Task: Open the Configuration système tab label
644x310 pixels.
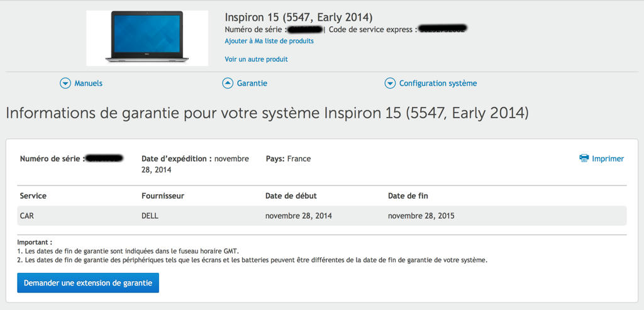Action: pyautogui.click(x=438, y=84)
